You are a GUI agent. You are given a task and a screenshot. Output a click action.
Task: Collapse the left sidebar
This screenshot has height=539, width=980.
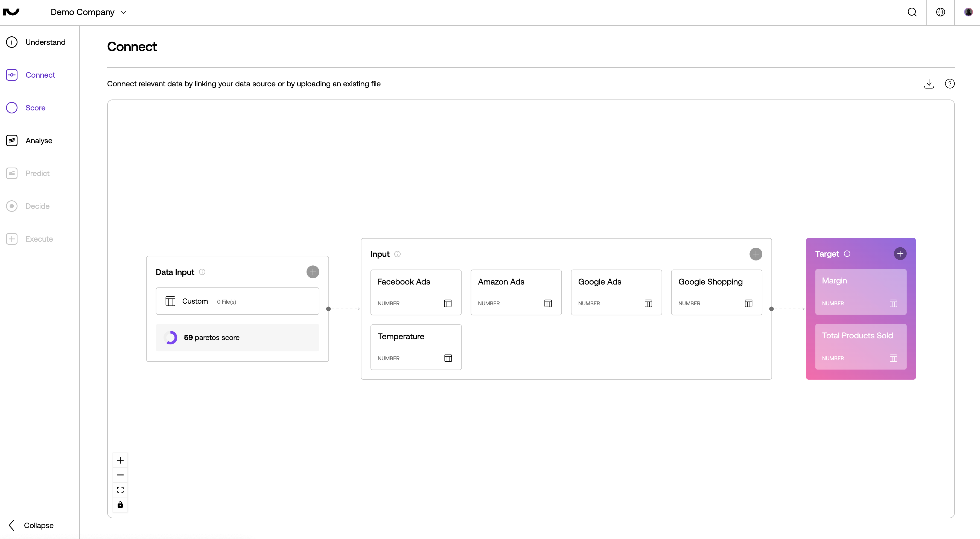coord(31,525)
